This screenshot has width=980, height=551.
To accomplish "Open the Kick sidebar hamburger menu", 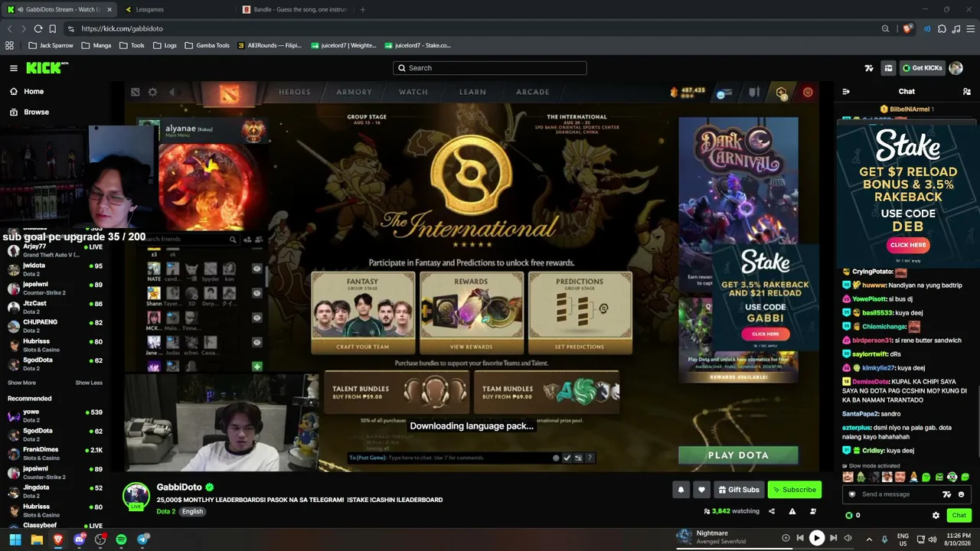I will (13, 68).
